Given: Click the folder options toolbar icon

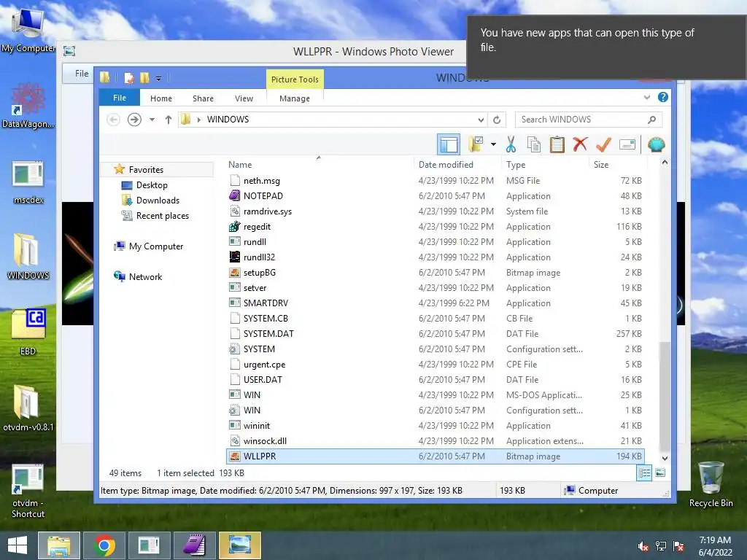Looking at the screenshot, I should 476,144.
